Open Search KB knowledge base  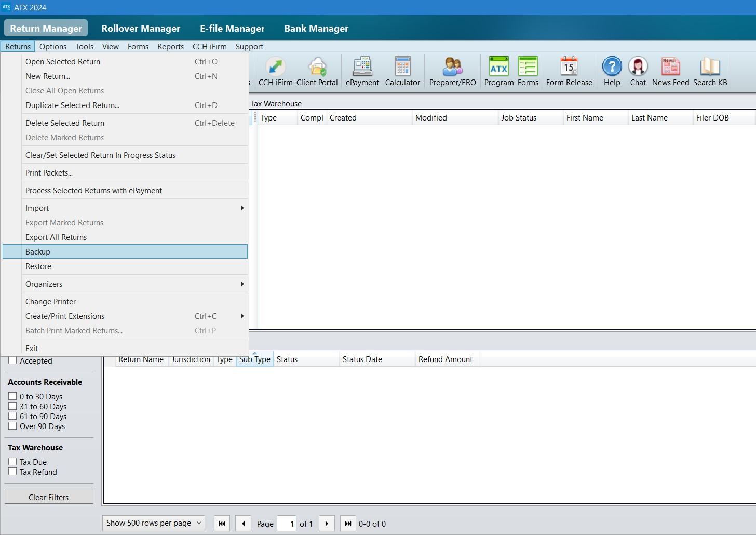pyautogui.click(x=710, y=72)
